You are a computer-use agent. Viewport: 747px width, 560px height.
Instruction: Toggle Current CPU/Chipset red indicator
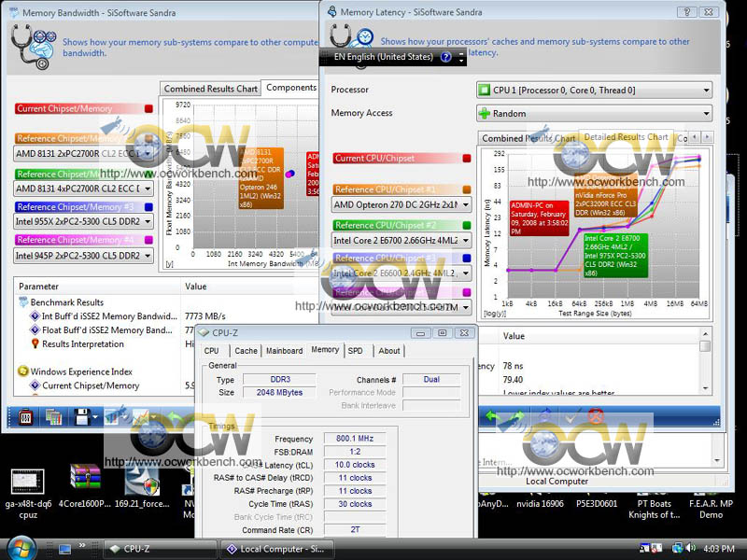pos(466,159)
